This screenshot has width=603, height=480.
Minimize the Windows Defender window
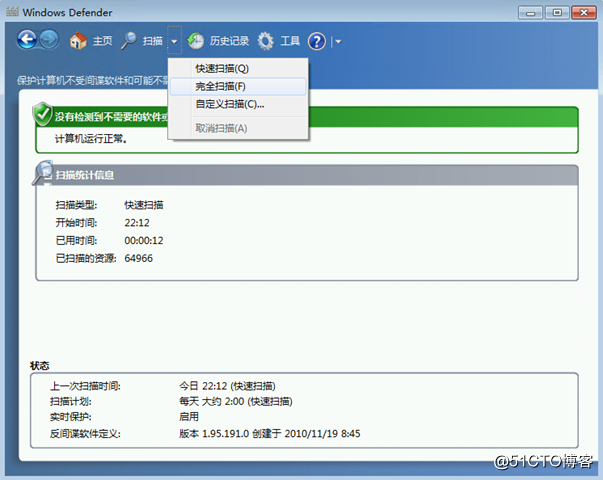(530, 13)
